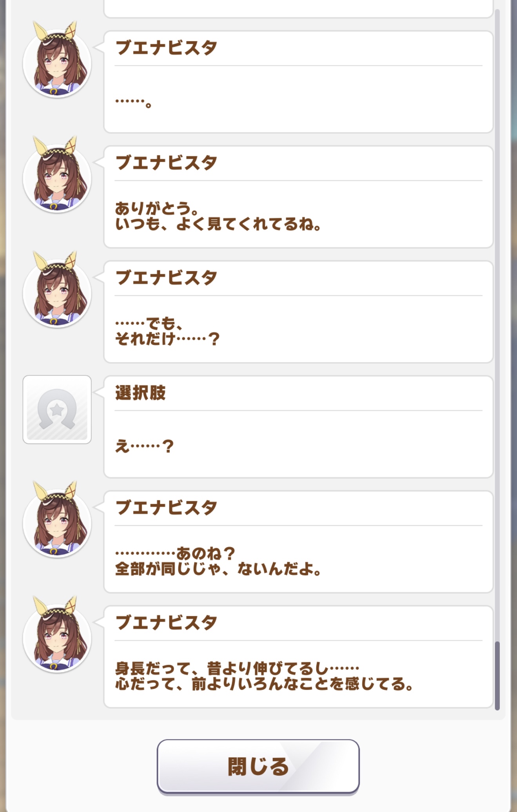Tap Buena Vista's avatar beside the "……。" message

click(x=57, y=63)
